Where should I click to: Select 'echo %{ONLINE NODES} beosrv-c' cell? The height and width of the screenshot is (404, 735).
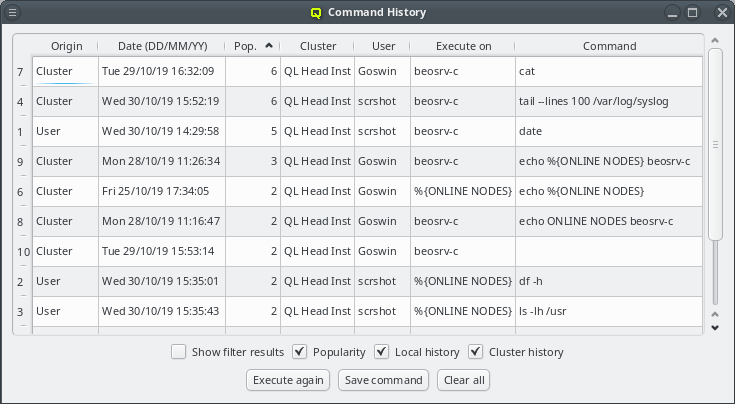609,161
